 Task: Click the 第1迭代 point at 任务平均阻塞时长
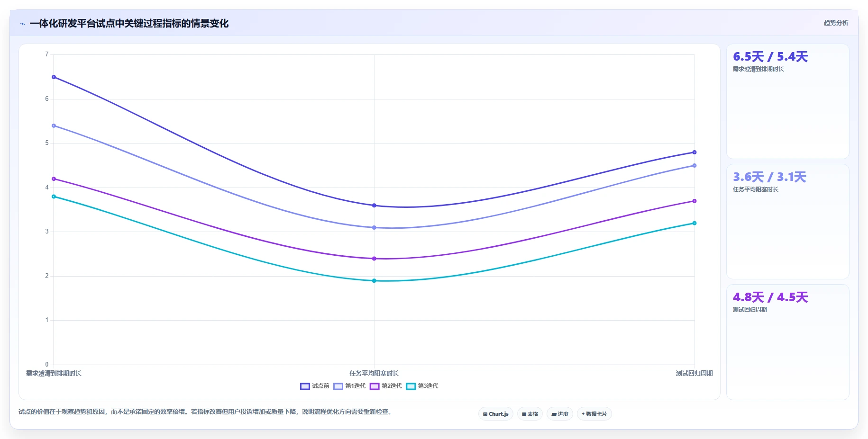pyautogui.click(x=374, y=227)
